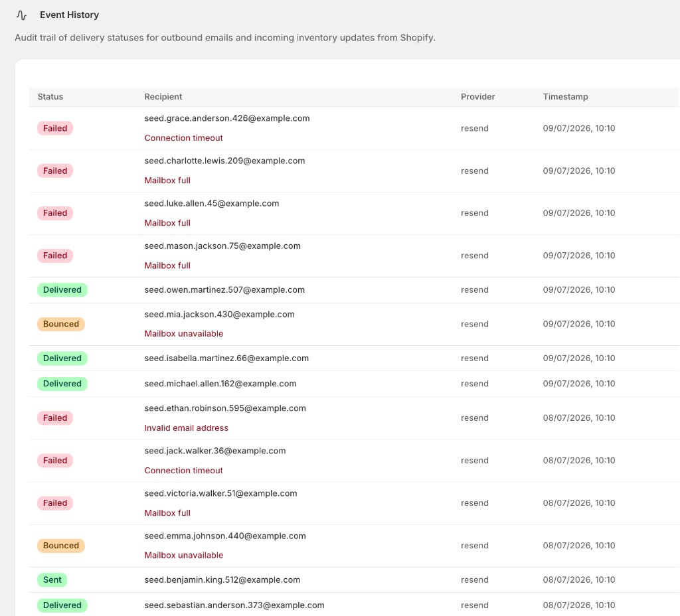Select seed.jack.walker.36@example.com recipient
This screenshot has width=680, height=616.
pyautogui.click(x=215, y=451)
